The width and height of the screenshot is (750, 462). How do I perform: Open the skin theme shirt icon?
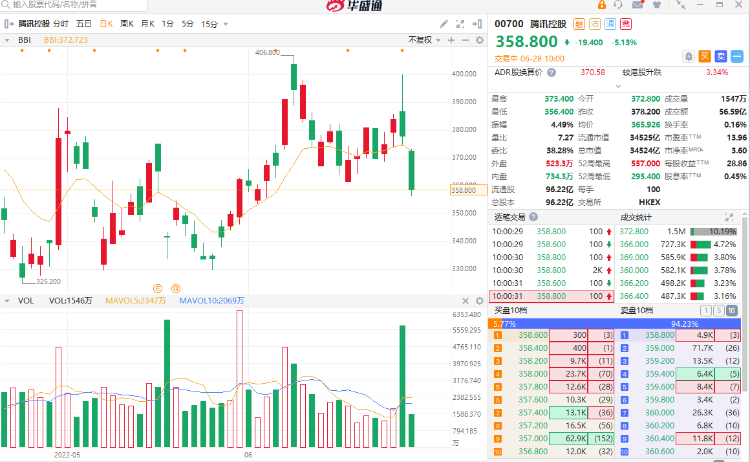click(x=657, y=5)
